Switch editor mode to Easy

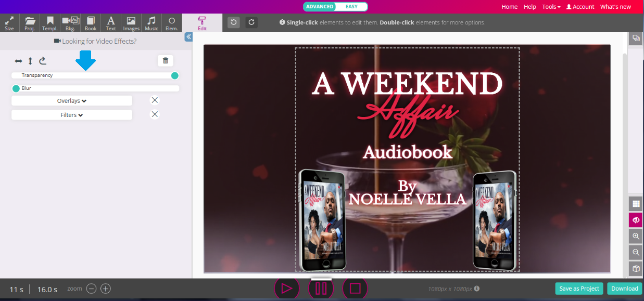click(x=351, y=7)
